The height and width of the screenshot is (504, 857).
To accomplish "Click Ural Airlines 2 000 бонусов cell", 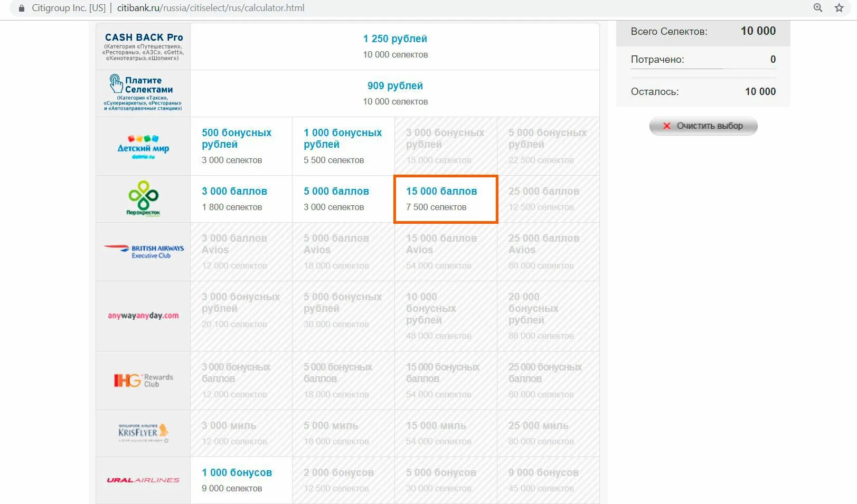I will pos(343,480).
